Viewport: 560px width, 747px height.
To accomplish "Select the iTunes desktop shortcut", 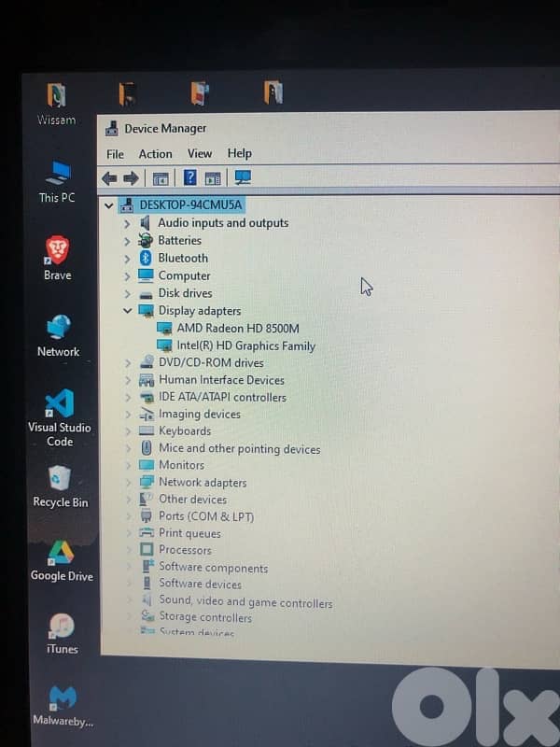I will pos(63,634).
